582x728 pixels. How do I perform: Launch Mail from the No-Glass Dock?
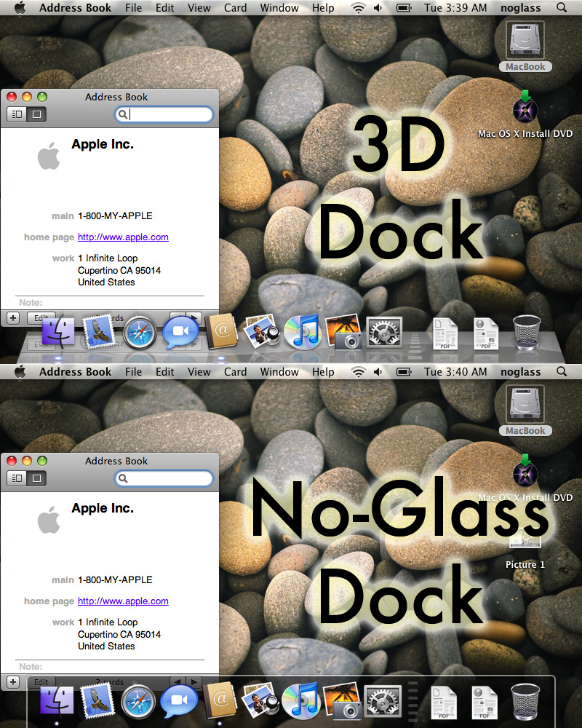97,699
